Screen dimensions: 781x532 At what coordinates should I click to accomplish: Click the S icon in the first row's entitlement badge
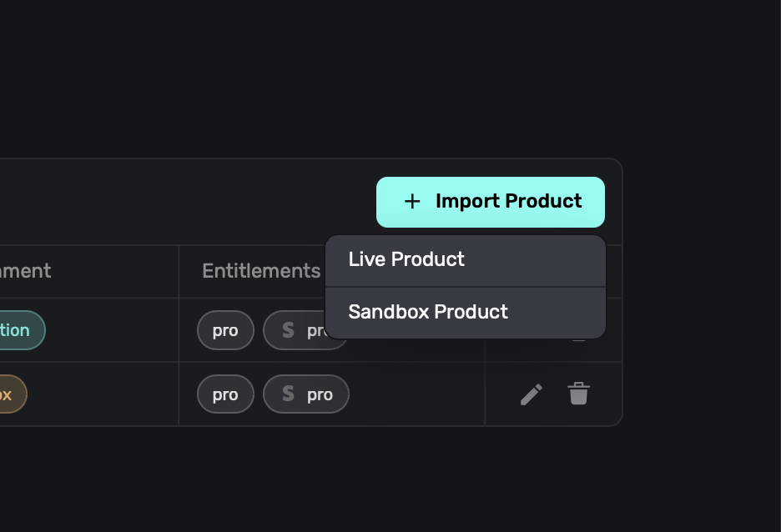[288, 330]
